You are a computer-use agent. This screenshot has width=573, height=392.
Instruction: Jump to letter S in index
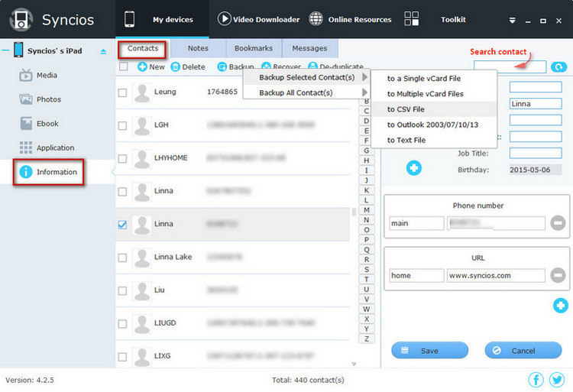coord(367,270)
